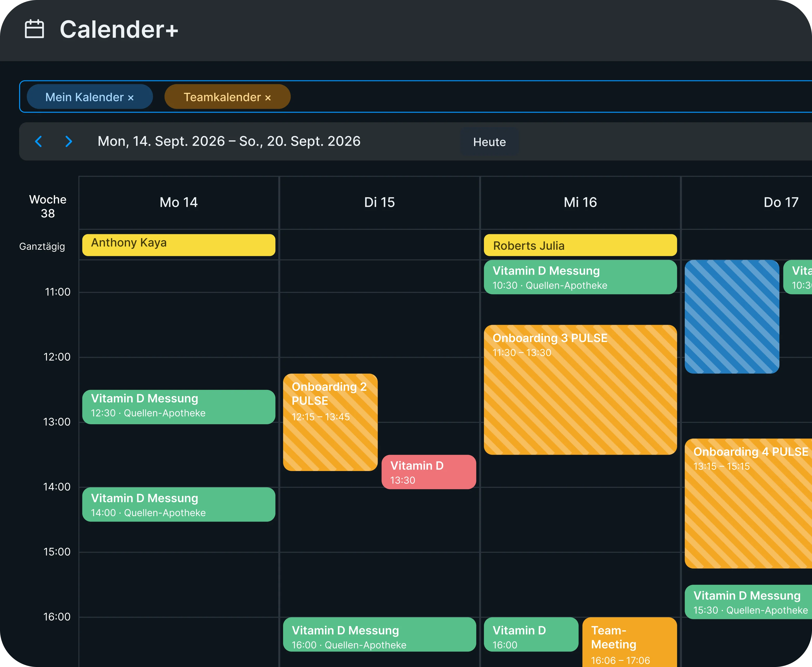812x667 pixels.
Task: Remove the Teamkalender filter chip
Action: [268, 97]
